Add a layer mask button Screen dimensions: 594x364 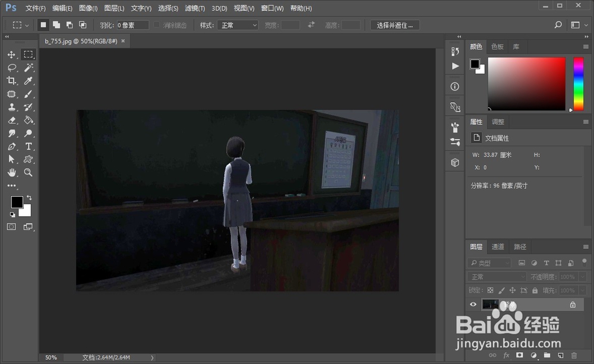tap(519, 355)
